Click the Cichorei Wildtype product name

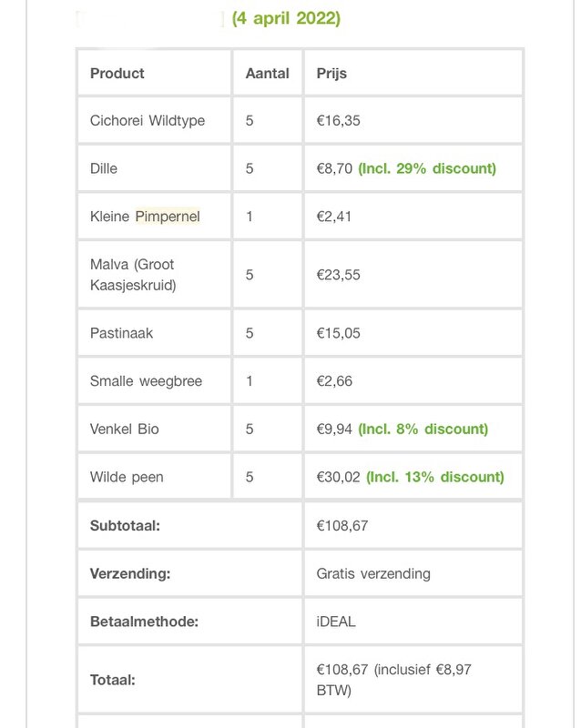(x=148, y=121)
